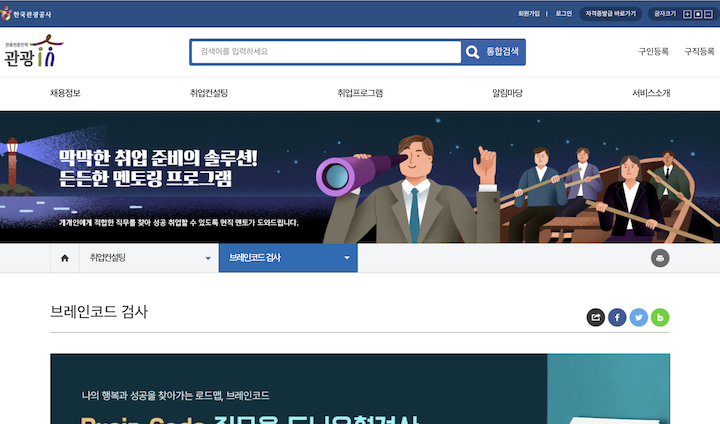Open the 채용정보 menu
The image size is (720, 424).
click(65, 93)
